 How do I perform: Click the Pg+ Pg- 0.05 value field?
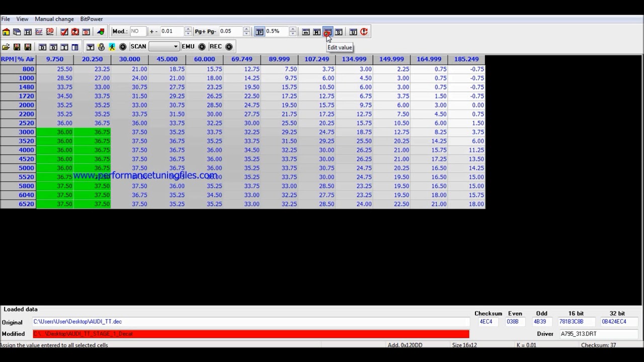231,31
